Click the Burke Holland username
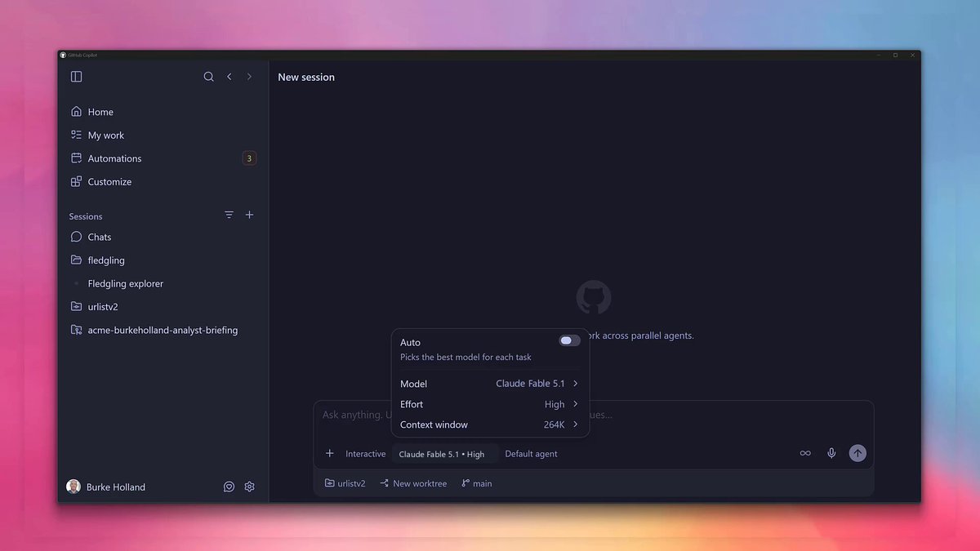980x551 pixels. [x=116, y=487]
